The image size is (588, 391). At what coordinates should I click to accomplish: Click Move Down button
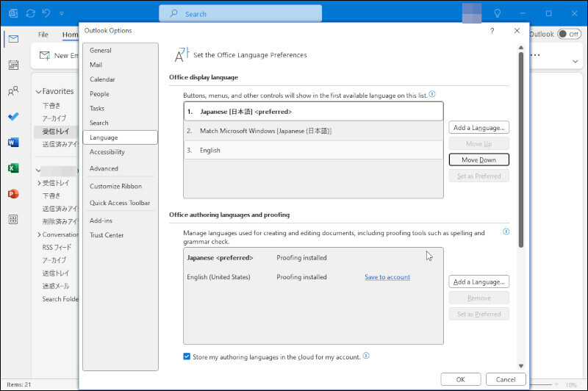(x=479, y=159)
